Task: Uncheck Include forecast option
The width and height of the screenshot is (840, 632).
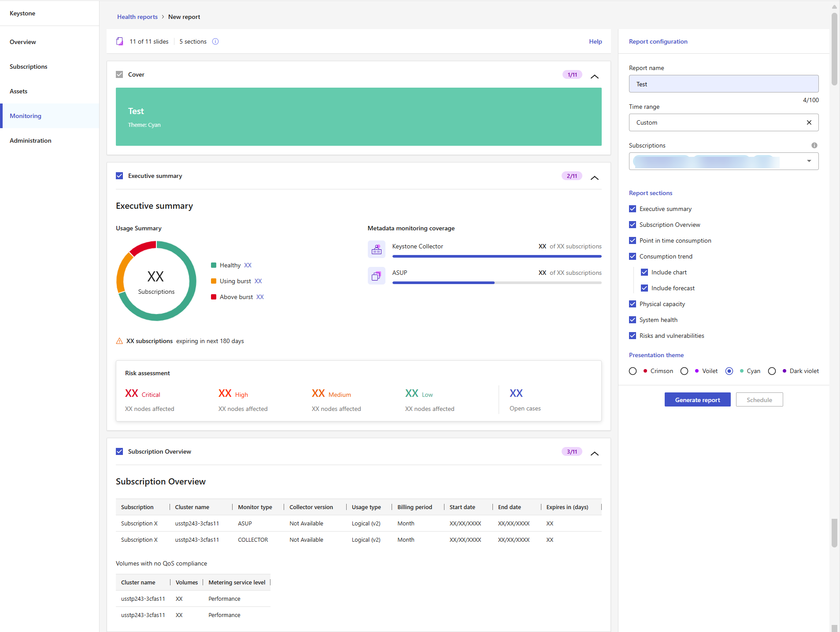Action: coord(644,288)
